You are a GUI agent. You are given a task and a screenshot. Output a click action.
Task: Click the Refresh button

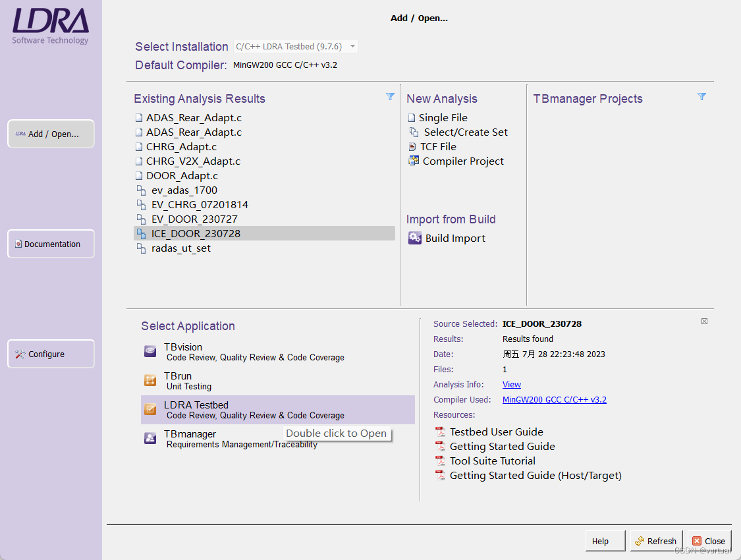[x=657, y=541]
